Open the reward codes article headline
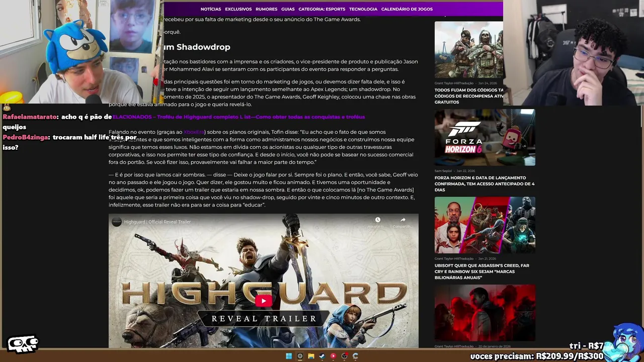Screen dimensions: 644x362 [469, 96]
